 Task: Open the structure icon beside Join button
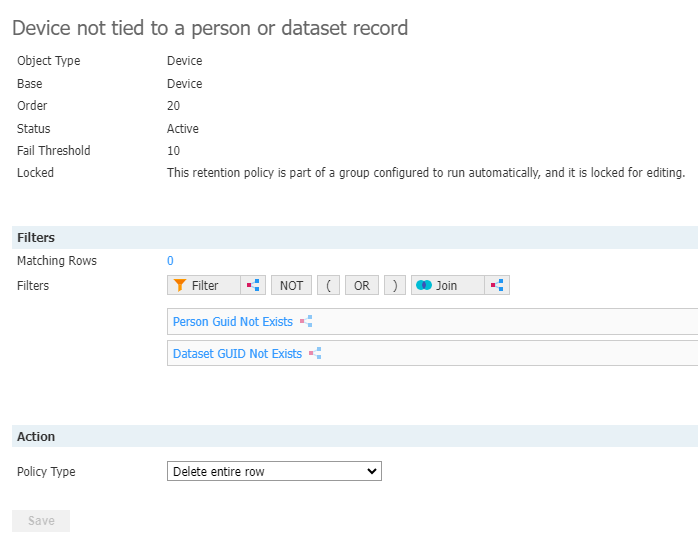497,285
